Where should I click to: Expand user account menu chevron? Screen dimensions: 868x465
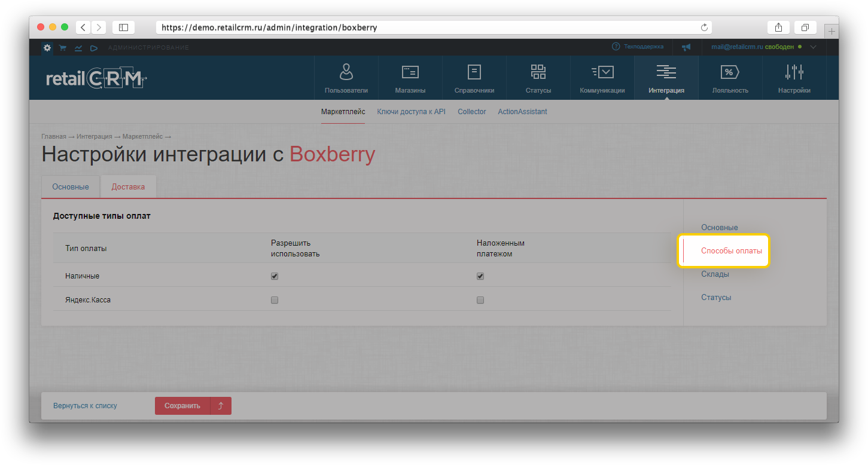pos(813,47)
